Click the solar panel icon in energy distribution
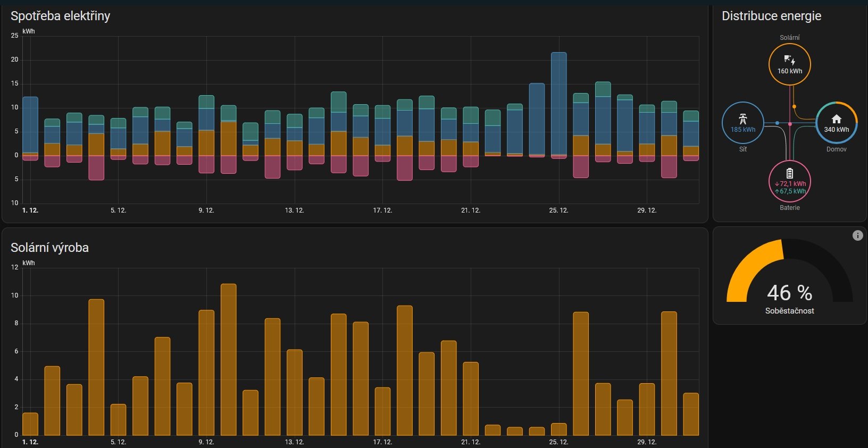 point(789,60)
